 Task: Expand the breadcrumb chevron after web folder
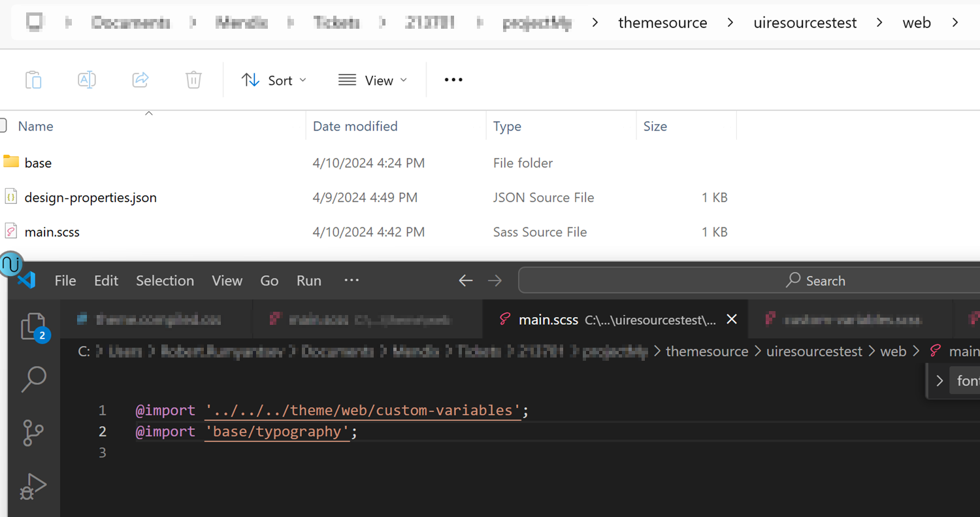[x=955, y=22]
